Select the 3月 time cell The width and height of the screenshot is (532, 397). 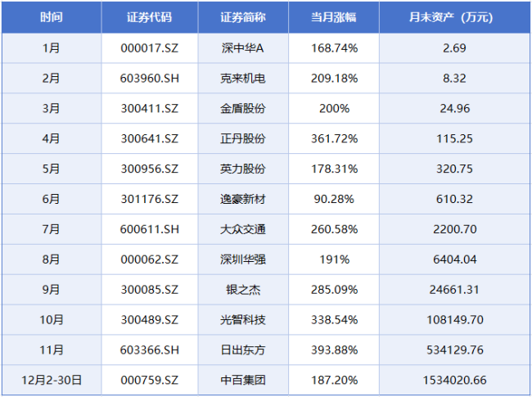point(52,109)
